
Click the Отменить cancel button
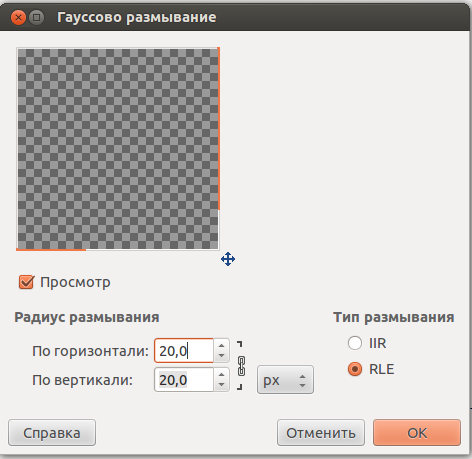(321, 433)
